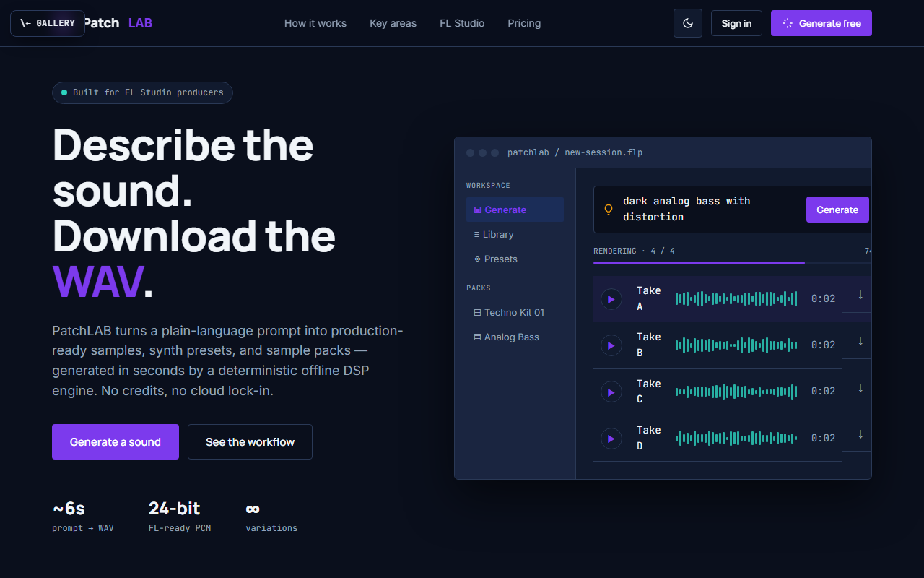Open How it works nav link
924x578 pixels.
pos(315,23)
